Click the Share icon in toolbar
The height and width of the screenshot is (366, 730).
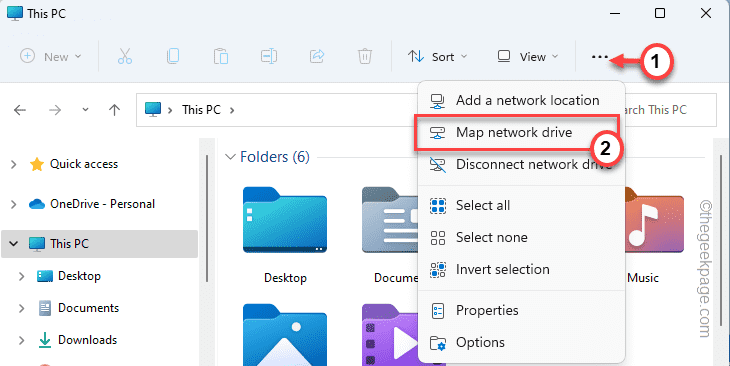(x=317, y=56)
